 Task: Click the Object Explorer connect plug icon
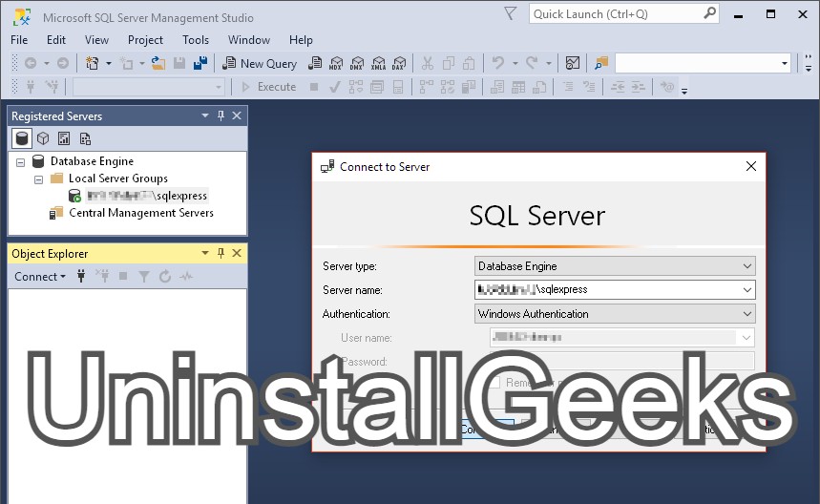point(81,276)
